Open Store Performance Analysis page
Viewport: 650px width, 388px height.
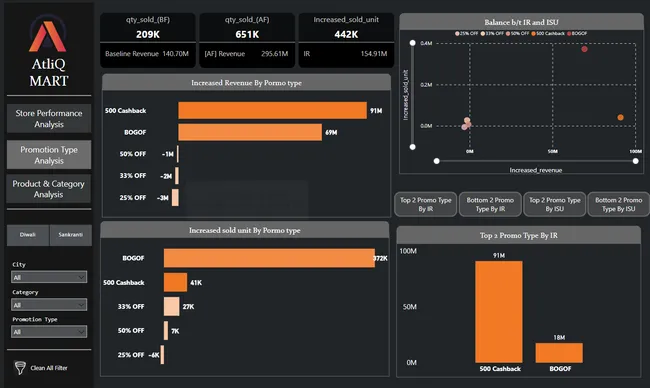pos(49,119)
